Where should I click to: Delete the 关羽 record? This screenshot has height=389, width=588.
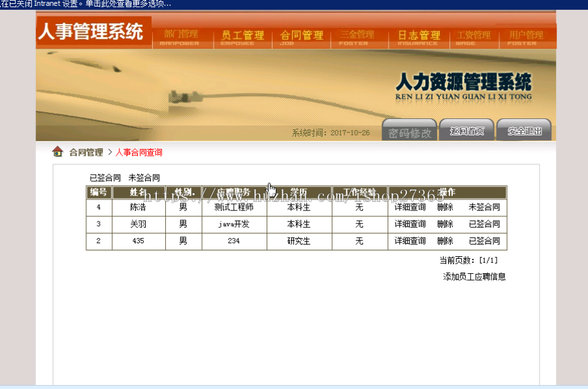tap(445, 224)
